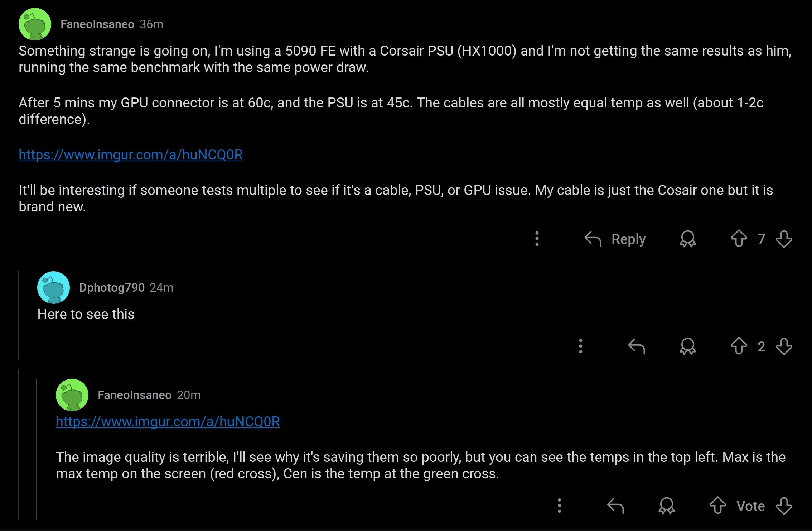Award icon on Dphotog790's comment
Image resolution: width=812 pixels, height=531 pixels.
pos(687,346)
